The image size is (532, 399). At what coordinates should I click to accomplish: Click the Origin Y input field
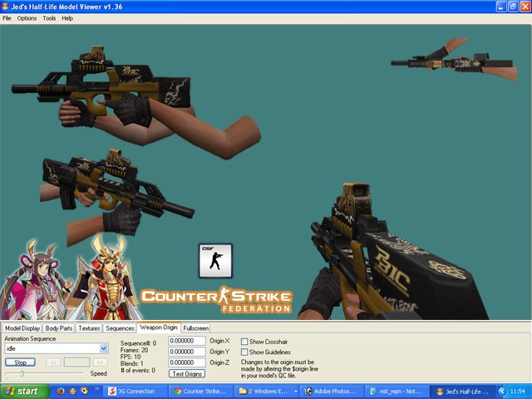(x=187, y=352)
